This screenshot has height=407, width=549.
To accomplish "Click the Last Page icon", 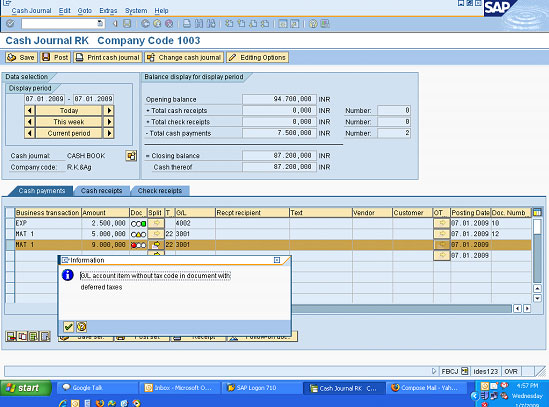I will (265, 23).
